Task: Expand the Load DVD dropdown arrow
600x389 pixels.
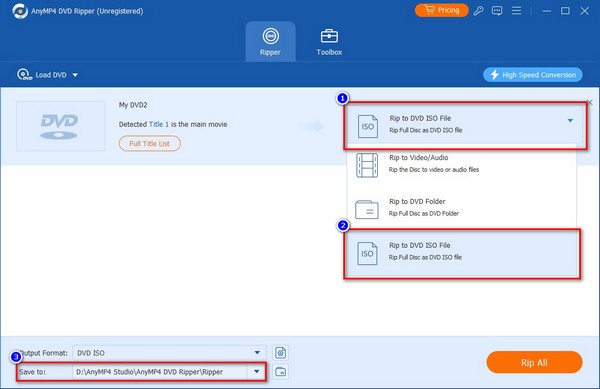Action: click(x=75, y=75)
